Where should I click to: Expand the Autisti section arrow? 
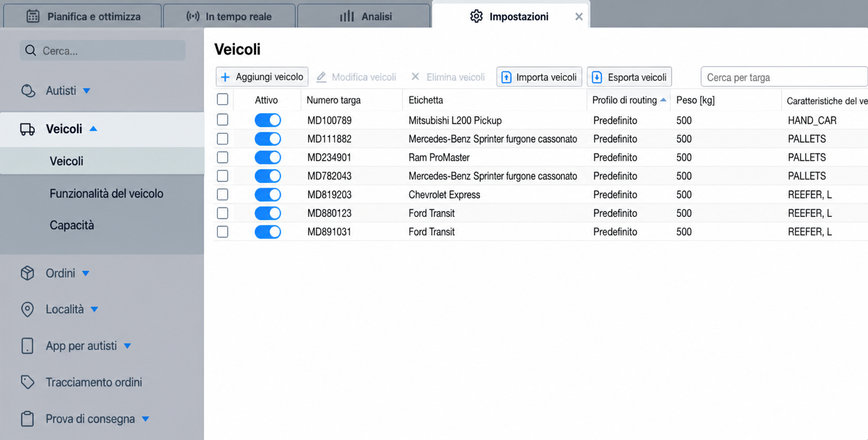(87, 91)
